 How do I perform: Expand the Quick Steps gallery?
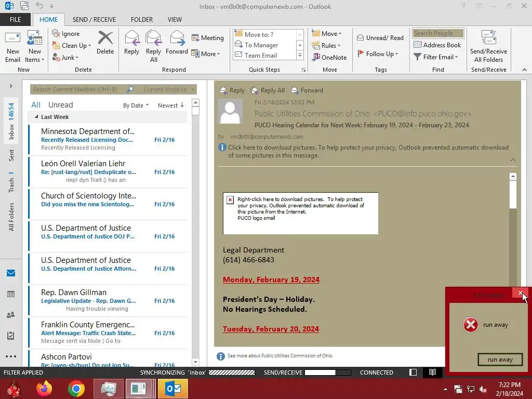(x=300, y=55)
